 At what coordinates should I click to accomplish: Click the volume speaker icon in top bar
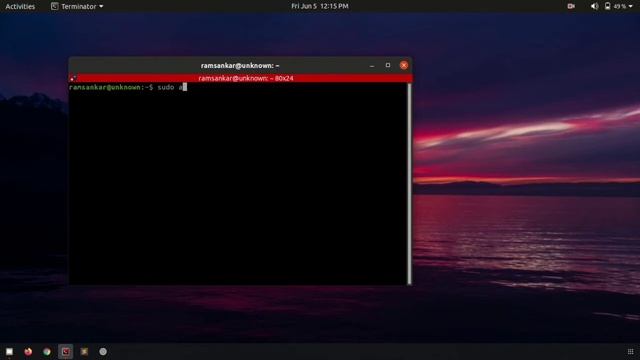594,6
